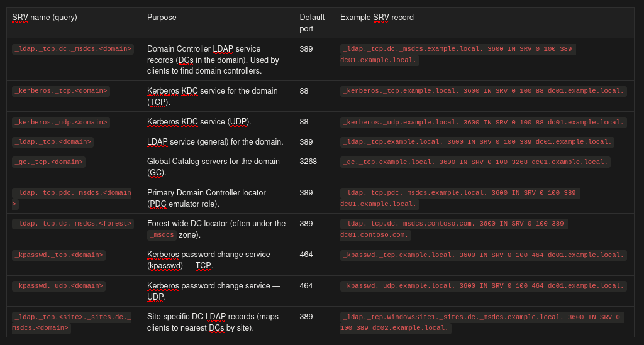Viewport: 644px width, 345px height.
Task: Click the _kpasswd._tcp.<domain> SRV name
Action: click(x=58, y=255)
